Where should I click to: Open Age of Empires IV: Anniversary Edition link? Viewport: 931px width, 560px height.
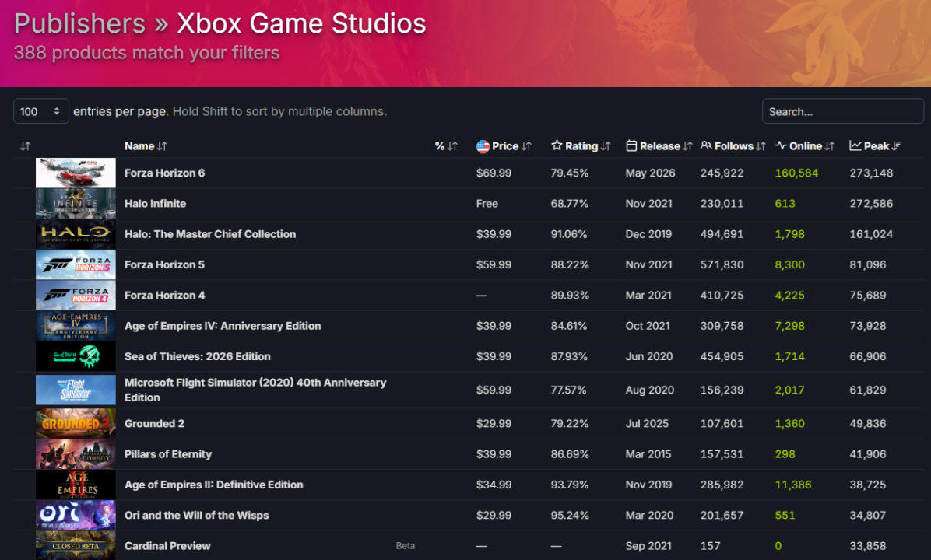pyautogui.click(x=223, y=326)
